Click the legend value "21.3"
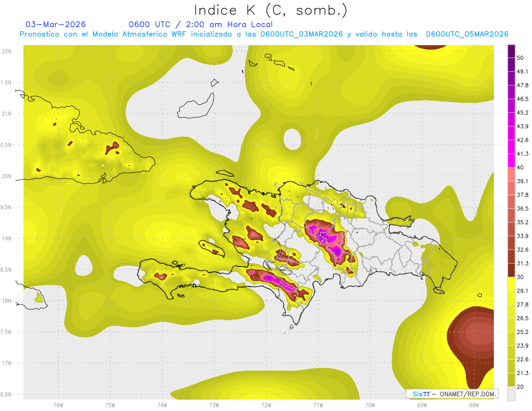 522,373
